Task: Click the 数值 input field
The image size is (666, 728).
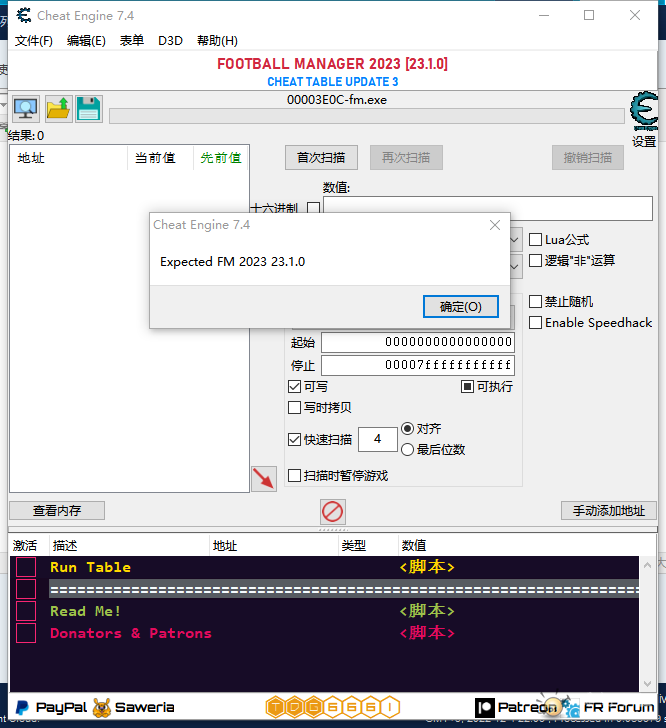Action: [x=488, y=208]
